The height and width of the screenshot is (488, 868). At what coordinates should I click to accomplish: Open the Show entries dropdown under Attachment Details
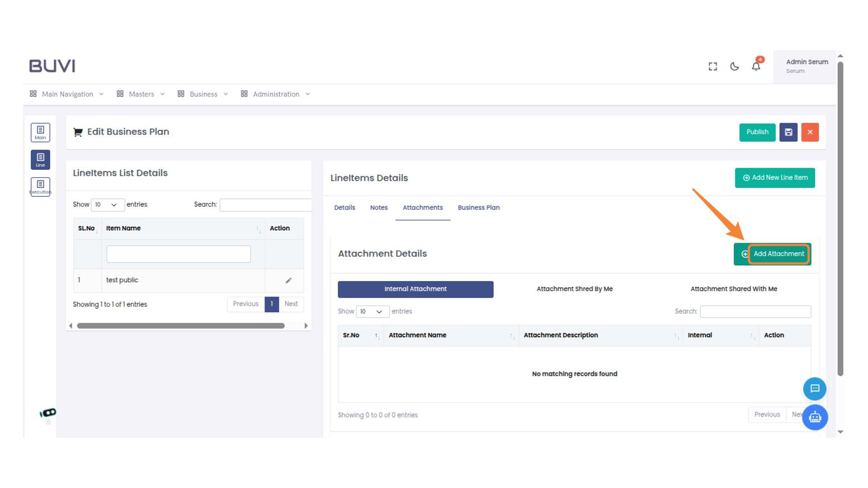pos(373,311)
